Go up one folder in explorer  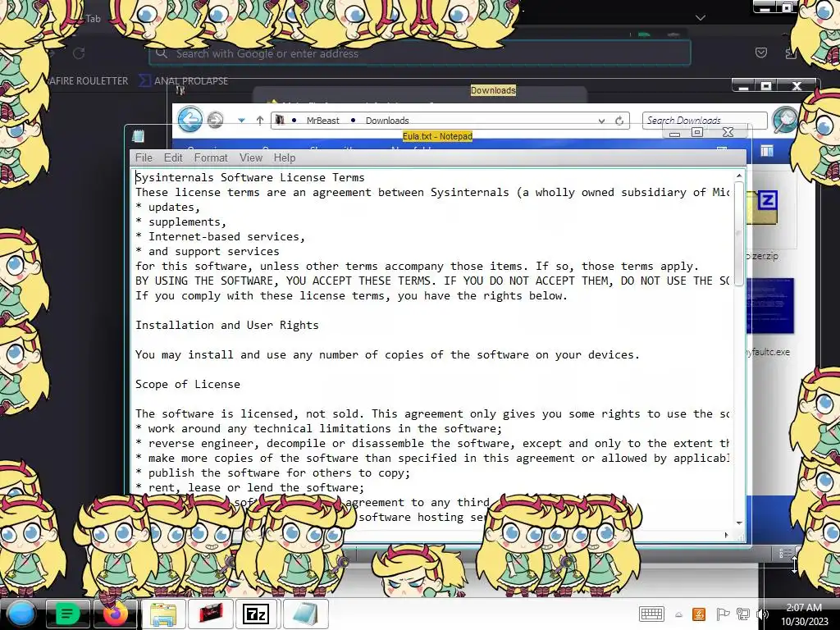260,121
